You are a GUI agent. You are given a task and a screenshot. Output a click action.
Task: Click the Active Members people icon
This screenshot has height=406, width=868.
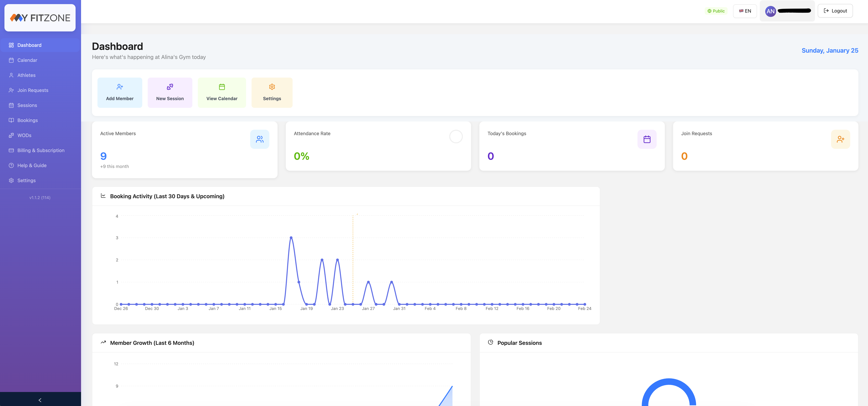(x=259, y=139)
